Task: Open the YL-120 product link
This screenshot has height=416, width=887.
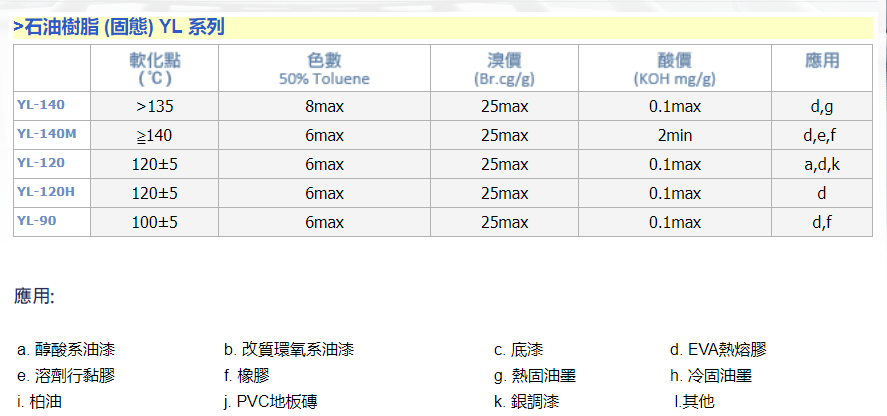Action: (x=41, y=162)
